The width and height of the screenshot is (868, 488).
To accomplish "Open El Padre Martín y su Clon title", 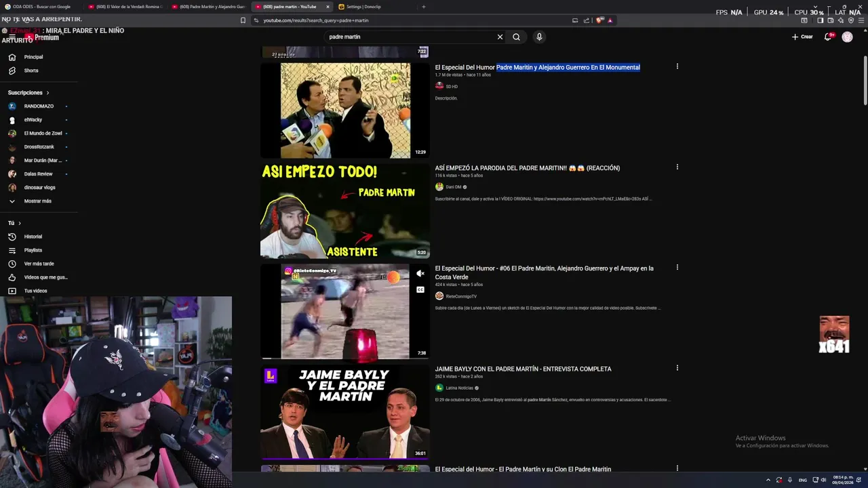I will point(523,469).
